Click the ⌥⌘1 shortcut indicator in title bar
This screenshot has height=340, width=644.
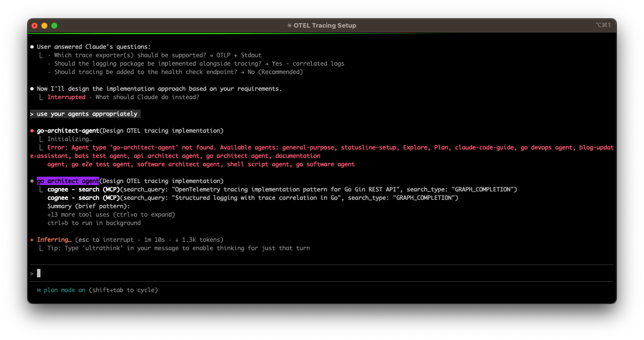pyautogui.click(x=603, y=25)
